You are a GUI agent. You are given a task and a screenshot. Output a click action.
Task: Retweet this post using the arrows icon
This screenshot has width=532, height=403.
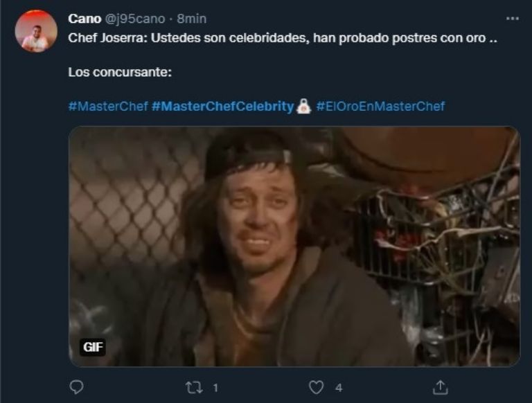(x=195, y=387)
